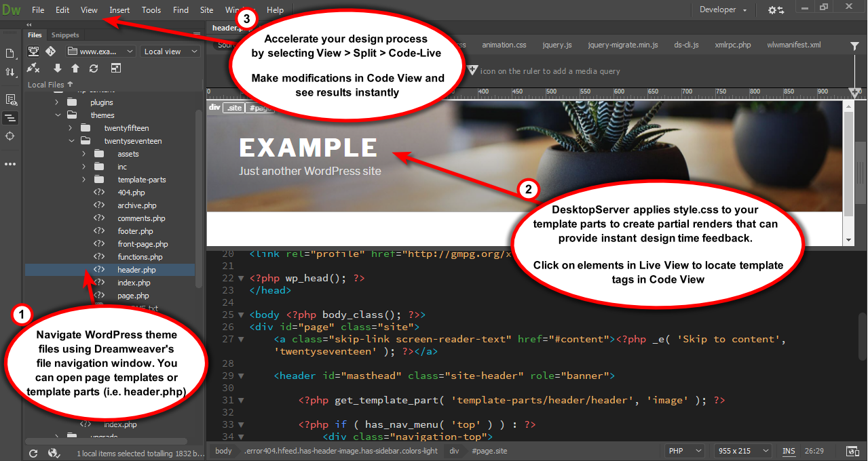
Task: Expand the plugins folder
Action: (57, 102)
